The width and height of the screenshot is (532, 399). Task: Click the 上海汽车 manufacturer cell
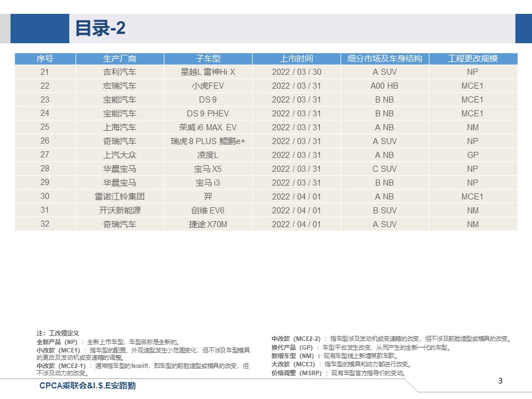tap(120, 127)
